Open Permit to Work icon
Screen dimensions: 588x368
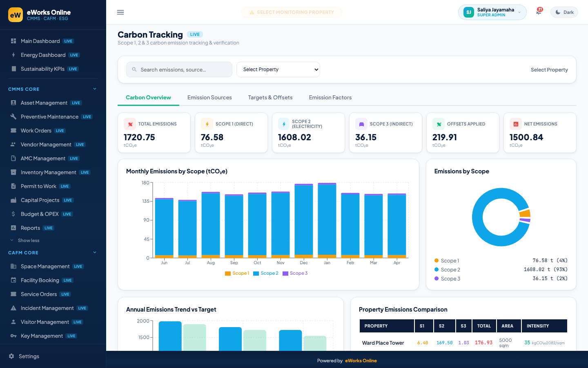[13, 186]
